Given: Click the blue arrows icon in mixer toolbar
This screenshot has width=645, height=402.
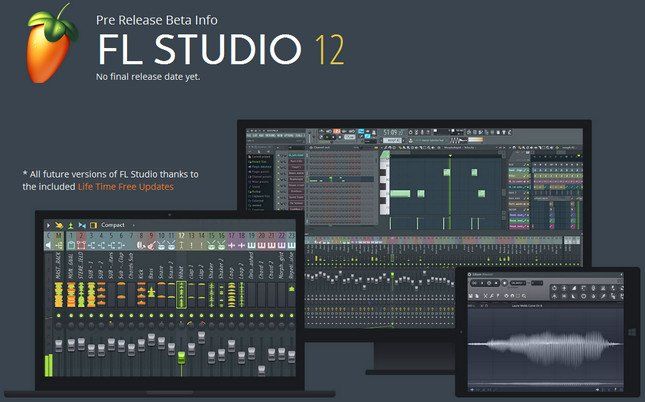Looking at the screenshot, I should 82,225.
